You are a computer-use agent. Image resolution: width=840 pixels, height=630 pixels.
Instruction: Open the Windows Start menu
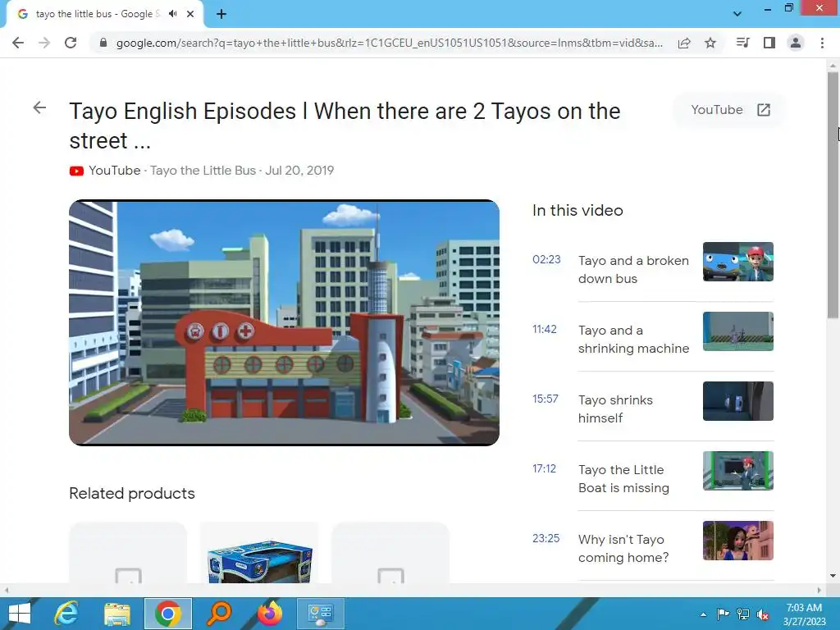pos(20,614)
